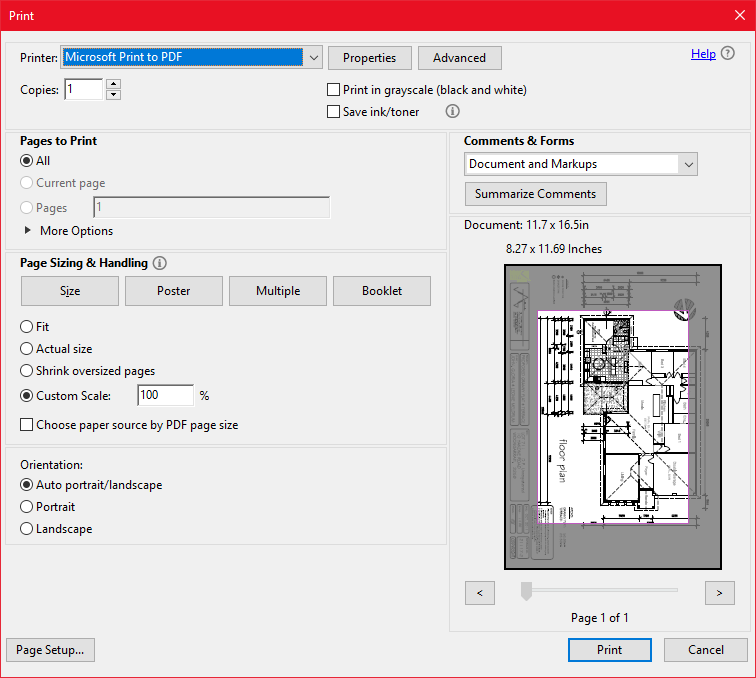Enable Print in grayscale checkbox
The image size is (756, 678).
click(x=334, y=90)
